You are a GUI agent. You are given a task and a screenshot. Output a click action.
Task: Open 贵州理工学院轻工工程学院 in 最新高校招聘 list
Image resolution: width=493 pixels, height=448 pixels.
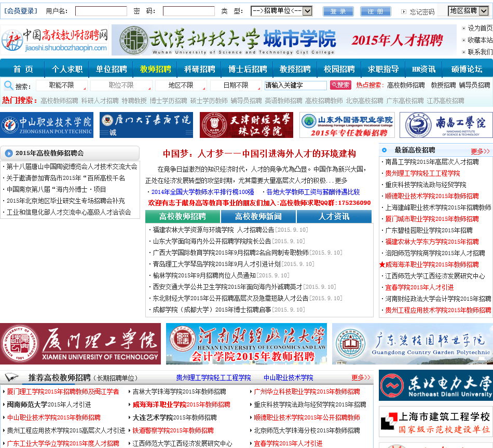(422, 173)
